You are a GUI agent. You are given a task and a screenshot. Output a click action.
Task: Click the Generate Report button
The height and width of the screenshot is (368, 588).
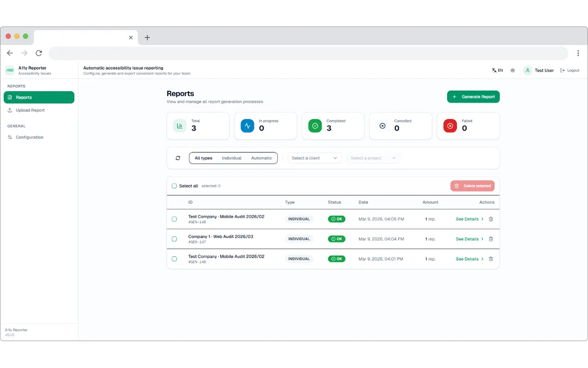click(x=473, y=97)
